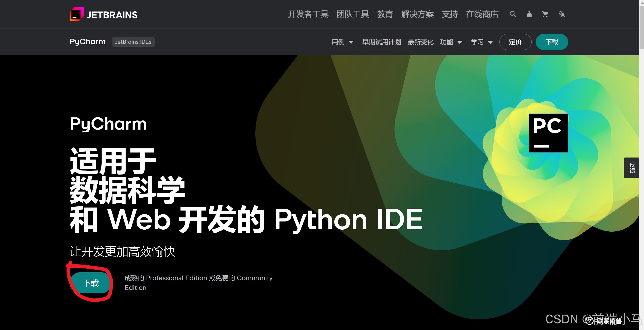Open the shopping cart icon
644x330 pixels.
coord(545,14)
